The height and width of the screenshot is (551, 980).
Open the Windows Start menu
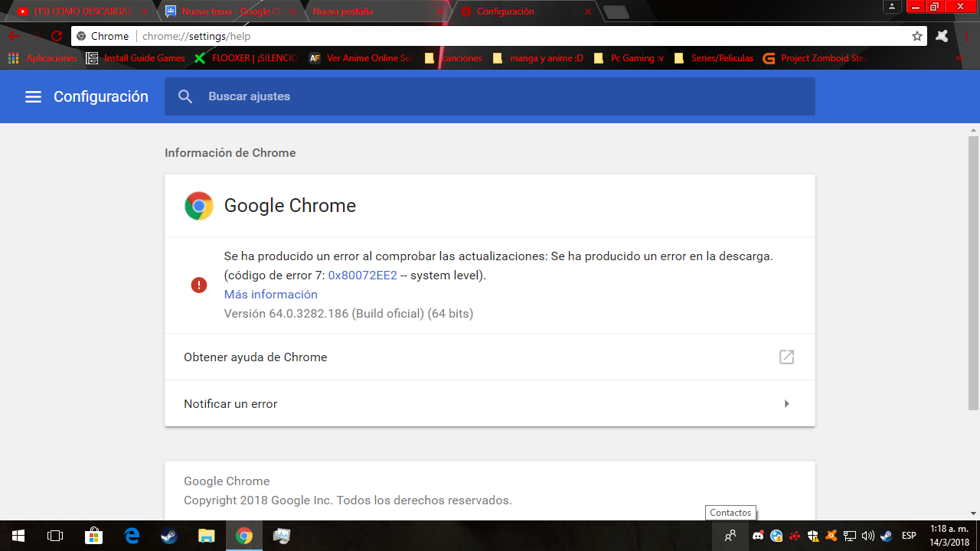tap(18, 536)
